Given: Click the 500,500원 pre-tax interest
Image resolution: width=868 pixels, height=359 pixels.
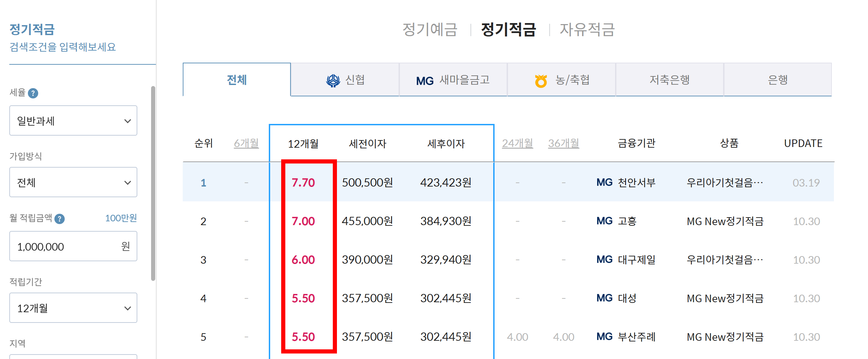Looking at the screenshot, I should pyautogui.click(x=368, y=182).
